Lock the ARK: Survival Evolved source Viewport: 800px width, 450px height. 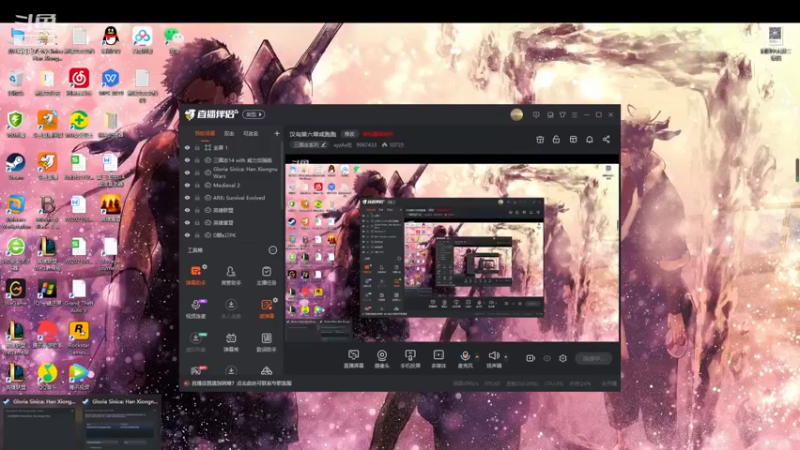coord(197,198)
